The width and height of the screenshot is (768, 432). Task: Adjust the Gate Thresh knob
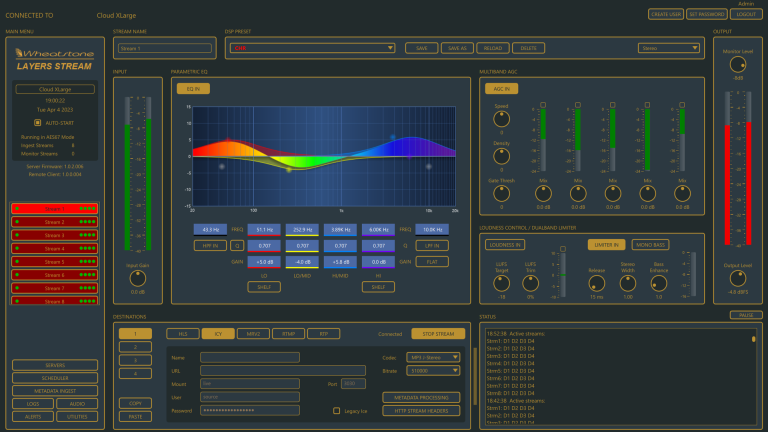tap(501, 193)
